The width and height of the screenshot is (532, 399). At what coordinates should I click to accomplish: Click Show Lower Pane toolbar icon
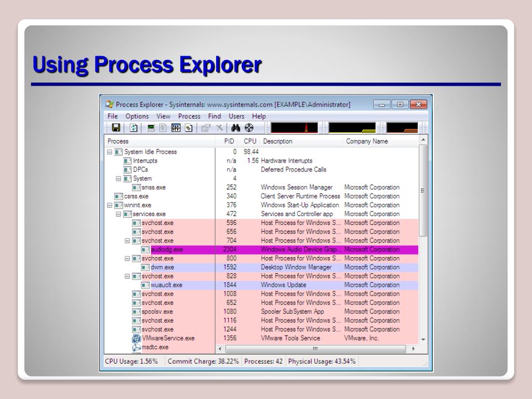176,128
